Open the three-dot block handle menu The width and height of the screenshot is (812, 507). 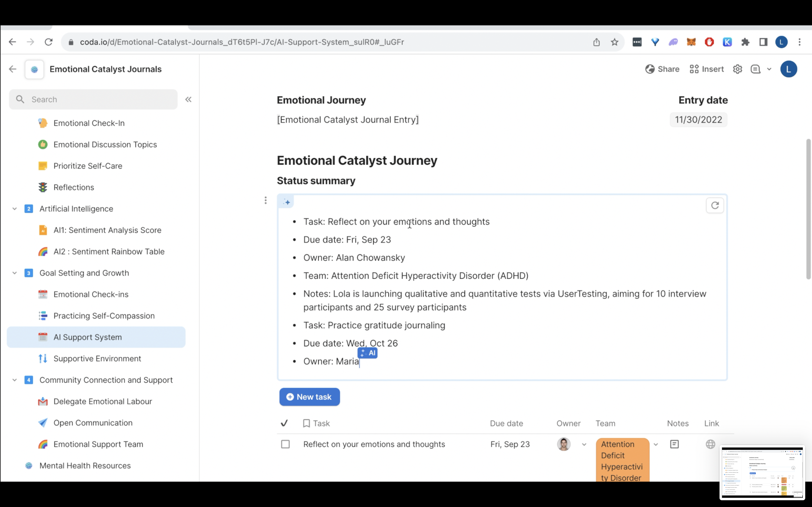point(265,201)
